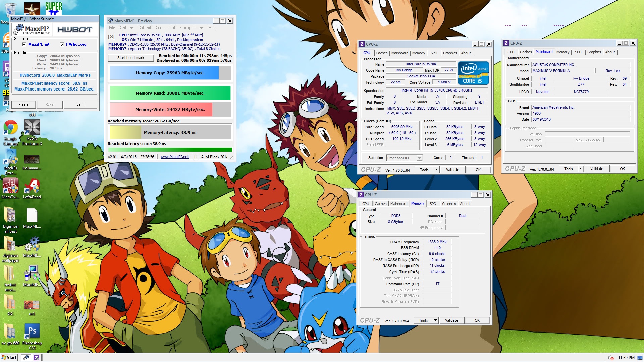The image size is (644, 362).
Task: Open the Options menu in MaxxMEM²
Action: [x=126, y=28]
